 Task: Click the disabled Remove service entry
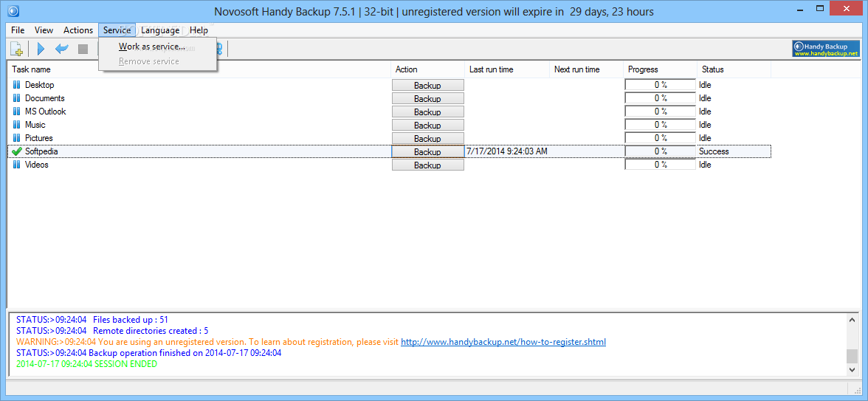coord(158,61)
